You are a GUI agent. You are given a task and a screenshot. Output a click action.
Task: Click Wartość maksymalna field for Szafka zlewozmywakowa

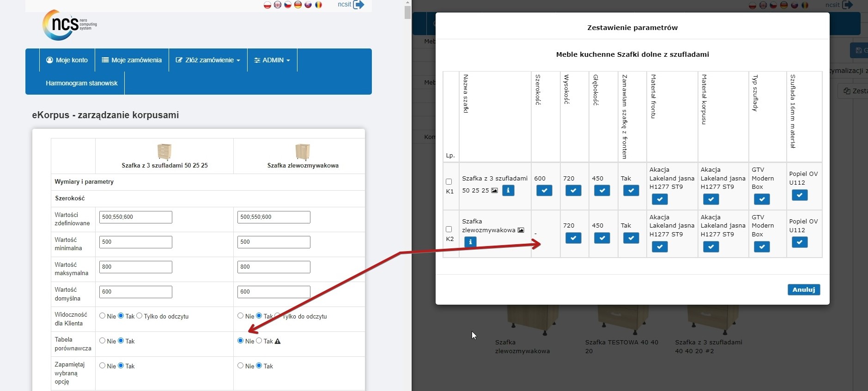tap(273, 267)
